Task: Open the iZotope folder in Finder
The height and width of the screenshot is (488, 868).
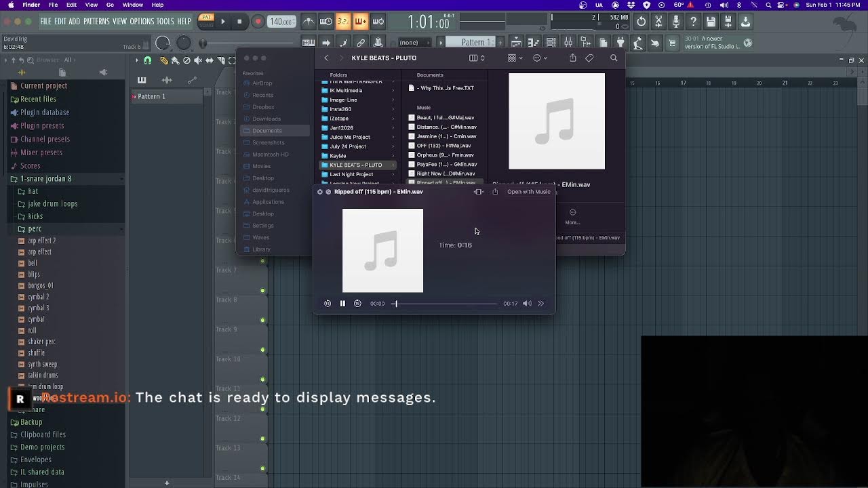Action: pyautogui.click(x=358, y=119)
